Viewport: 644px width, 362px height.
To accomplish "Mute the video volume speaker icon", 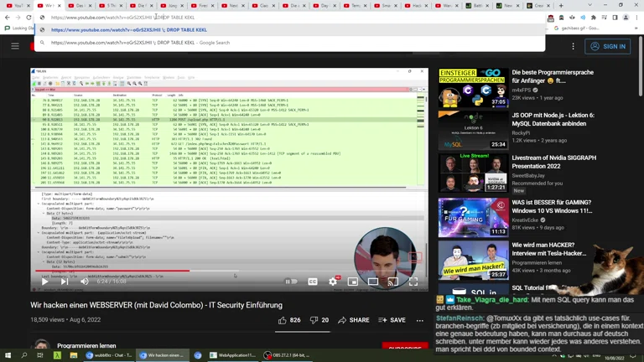I will tap(84, 282).
